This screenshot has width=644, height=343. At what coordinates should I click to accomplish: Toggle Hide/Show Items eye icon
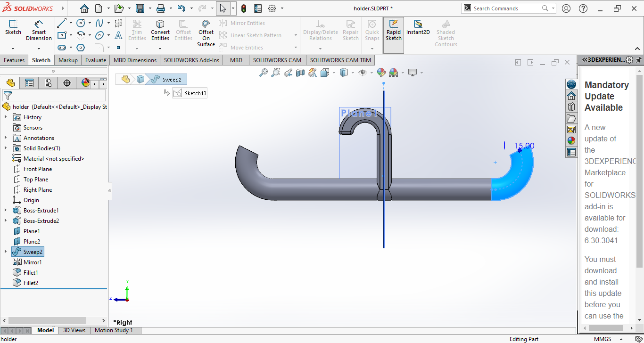(x=363, y=73)
